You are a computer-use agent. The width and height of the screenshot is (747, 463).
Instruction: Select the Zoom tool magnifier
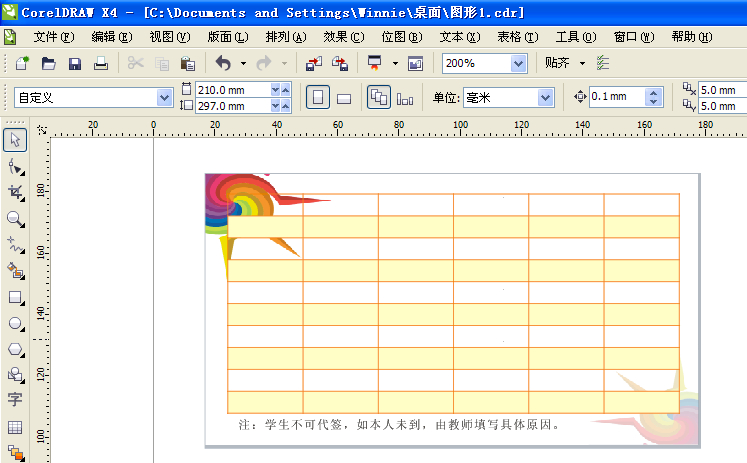tap(15, 219)
